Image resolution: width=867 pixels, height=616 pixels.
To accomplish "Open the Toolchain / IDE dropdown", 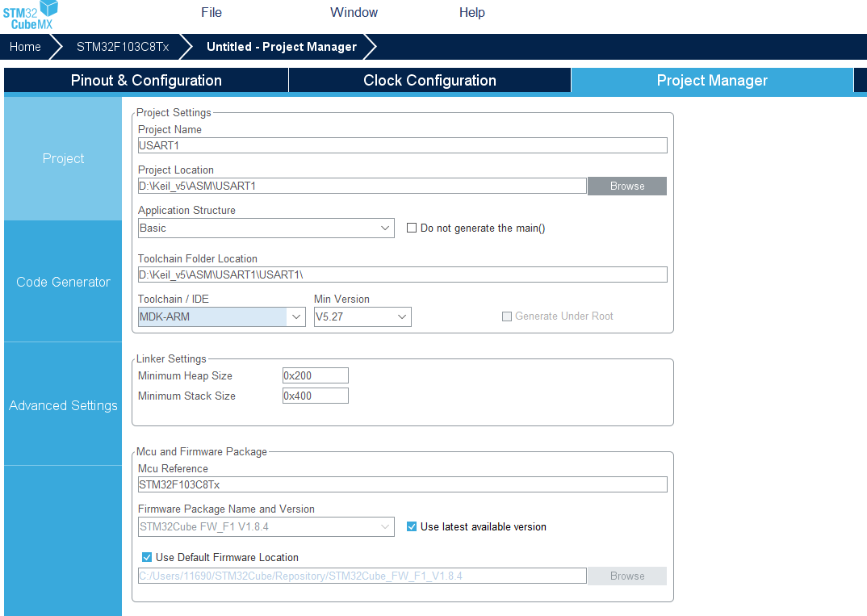I will tap(222, 316).
